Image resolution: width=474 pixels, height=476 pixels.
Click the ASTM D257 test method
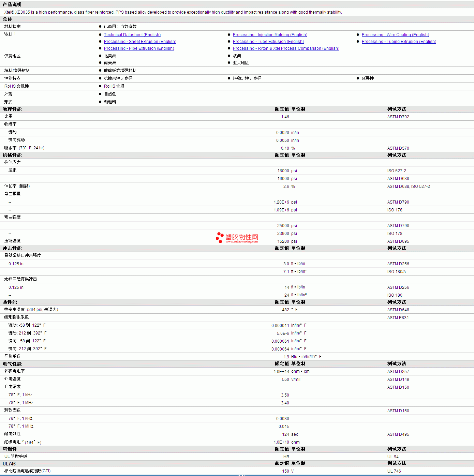click(398, 372)
